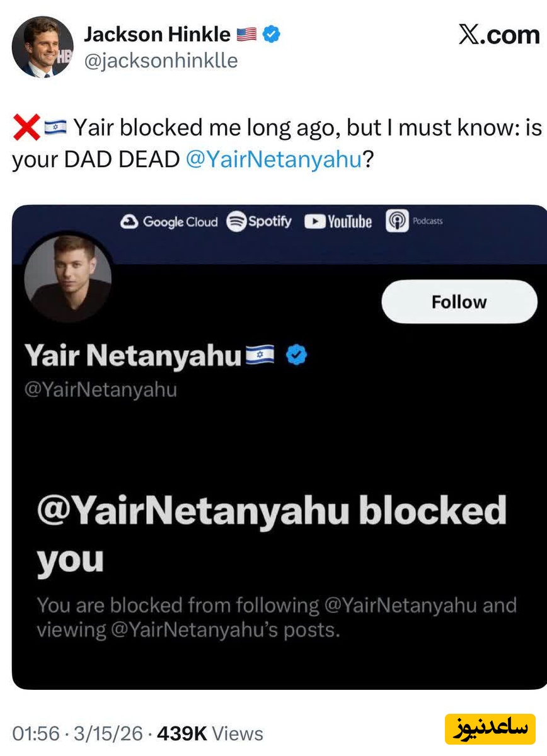Click the verified badge beside Yair Netanyahu

pyautogui.click(x=296, y=356)
